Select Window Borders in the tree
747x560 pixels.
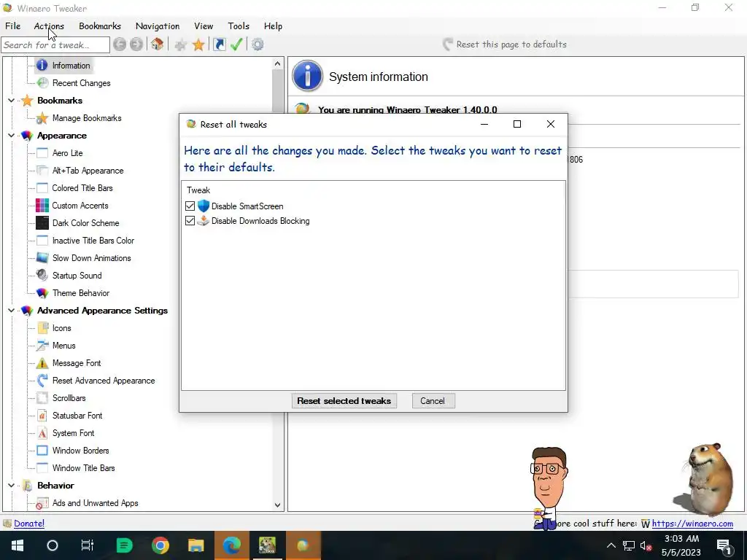click(x=80, y=451)
